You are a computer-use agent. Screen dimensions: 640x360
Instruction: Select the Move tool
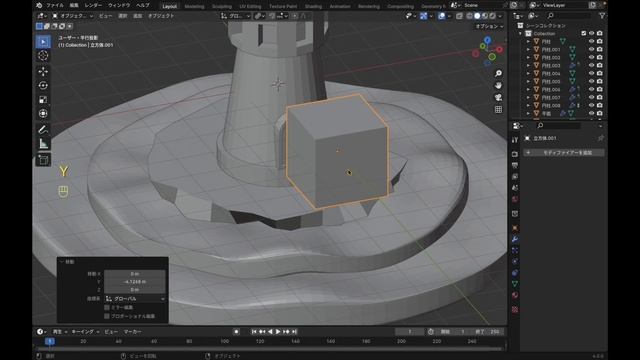(x=43, y=71)
